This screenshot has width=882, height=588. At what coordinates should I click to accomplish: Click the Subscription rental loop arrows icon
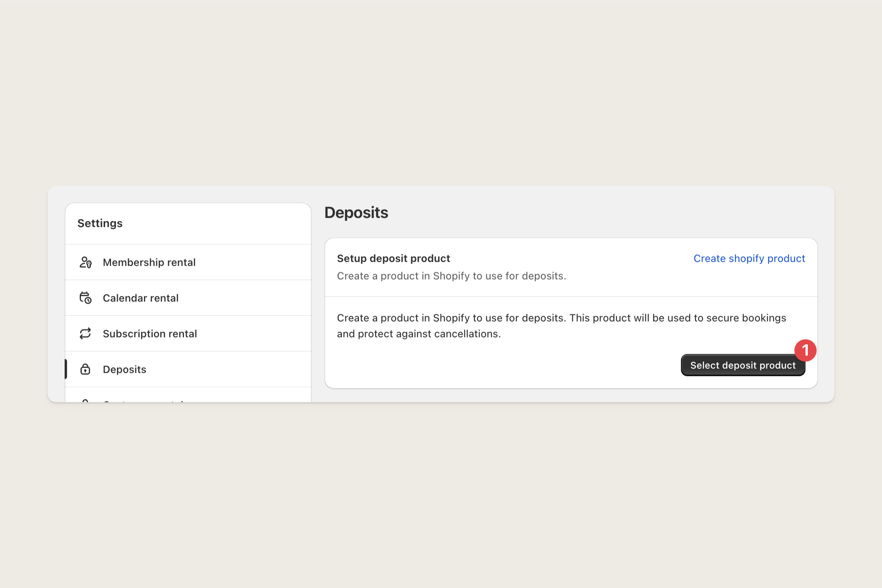(85, 333)
